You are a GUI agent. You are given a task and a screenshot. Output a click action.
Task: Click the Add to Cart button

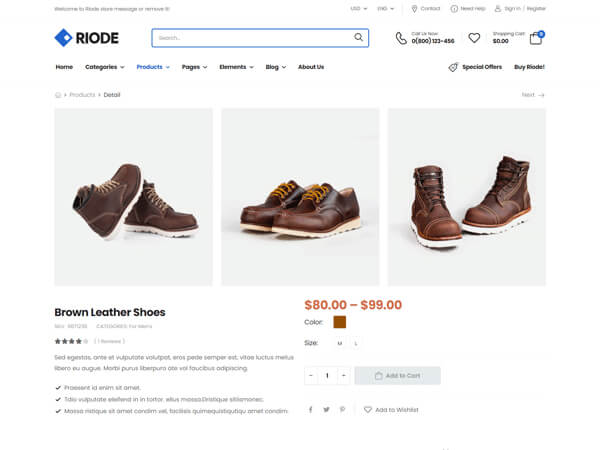(x=397, y=376)
